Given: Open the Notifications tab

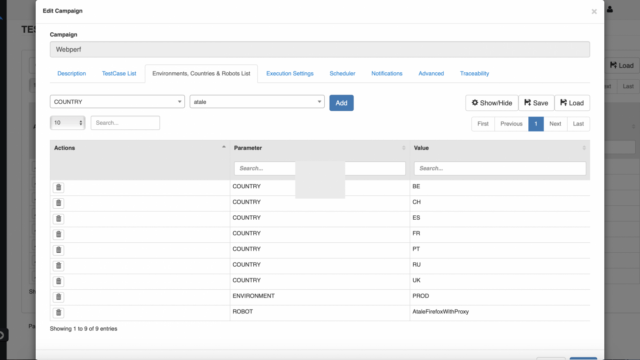Looking at the screenshot, I should point(387,73).
